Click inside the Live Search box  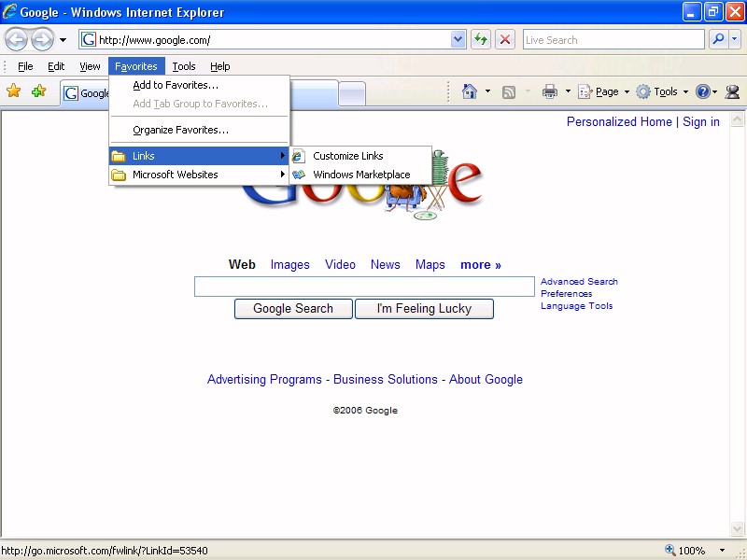[x=613, y=39]
